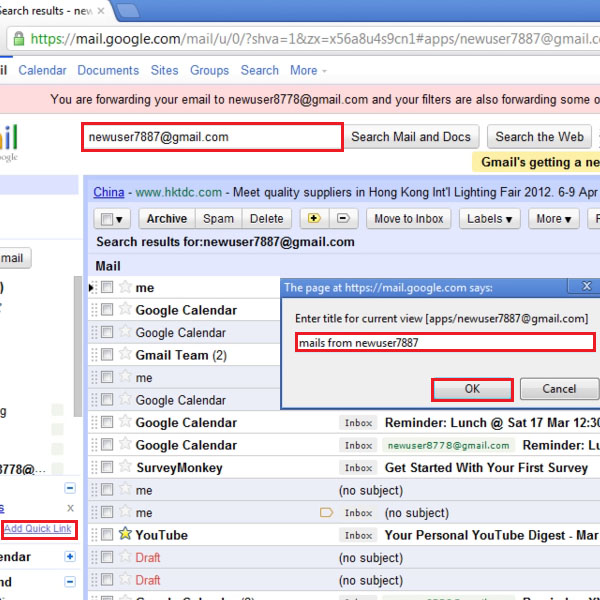The height and width of the screenshot is (600, 600).
Task: Open Groups from top navigation
Action: click(209, 70)
